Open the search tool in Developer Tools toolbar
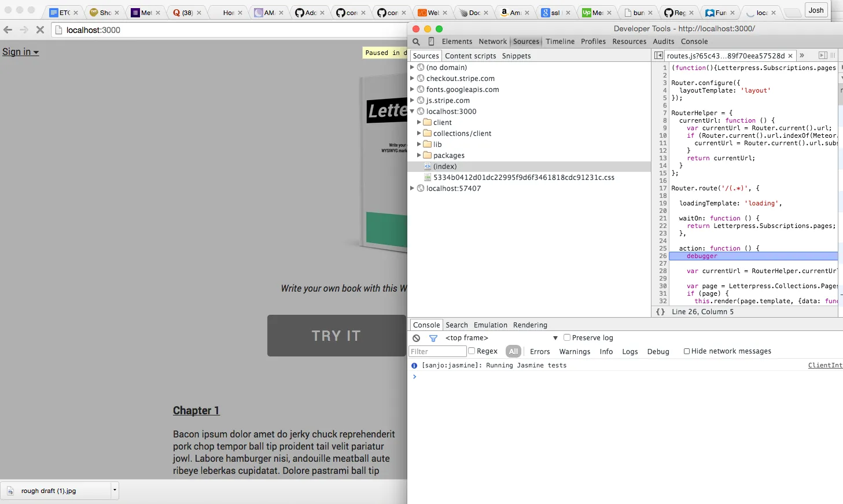The height and width of the screenshot is (504, 843). pyautogui.click(x=416, y=42)
